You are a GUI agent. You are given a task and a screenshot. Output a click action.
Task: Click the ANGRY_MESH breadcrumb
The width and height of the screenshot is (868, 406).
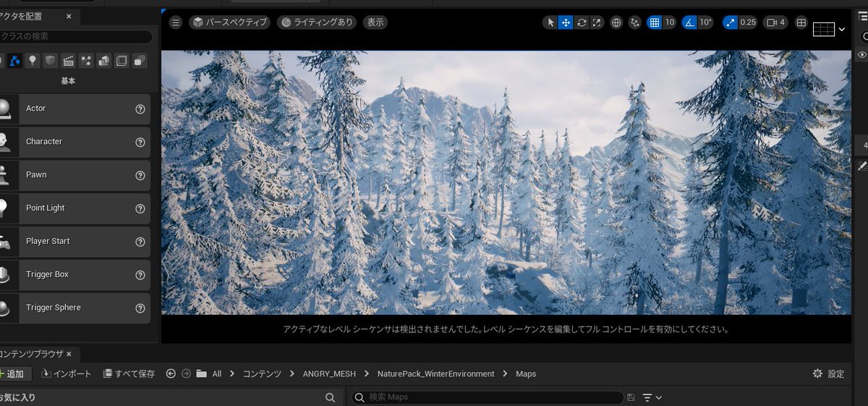[x=331, y=374]
